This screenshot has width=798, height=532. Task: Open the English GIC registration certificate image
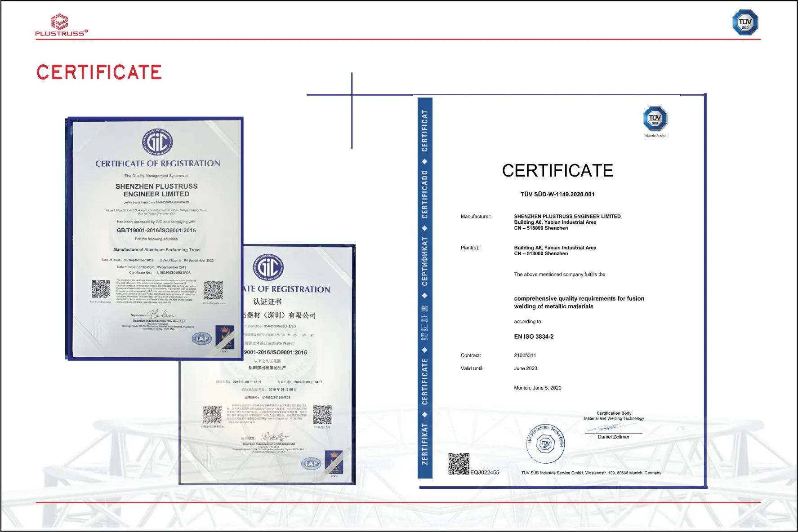point(155,238)
